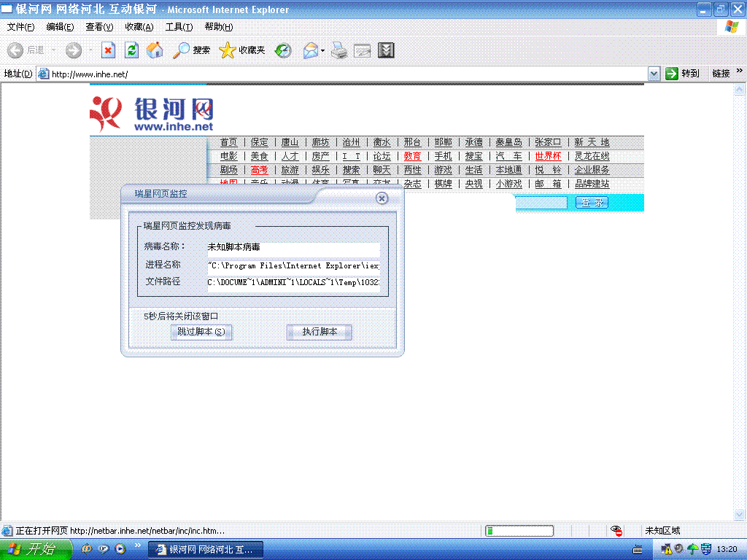The image size is (747, 560).
Task: Open the 灵龙在线 link
Action: [x=592, y=156]
